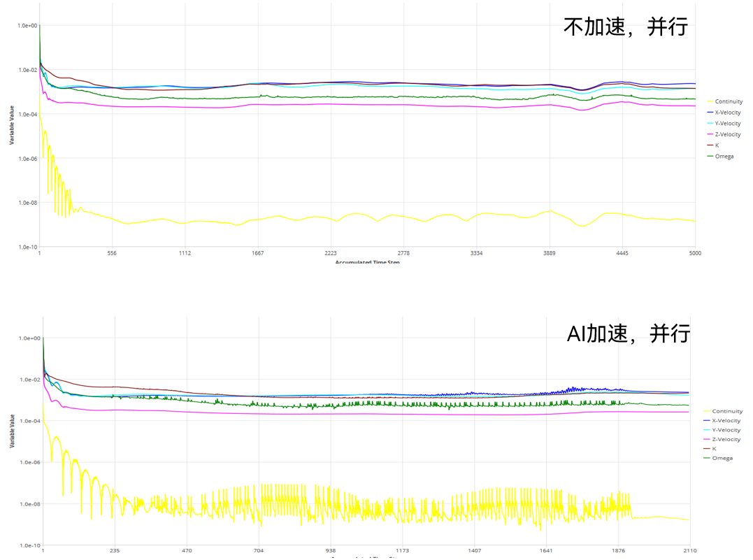Click top chart x-axis tick 556
Screen dimensions: 753x560
(x=112, y=253)
